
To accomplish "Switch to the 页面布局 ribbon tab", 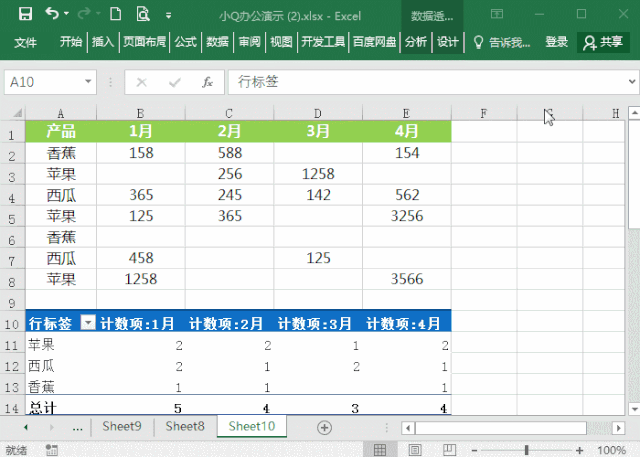I will [144, 42].
